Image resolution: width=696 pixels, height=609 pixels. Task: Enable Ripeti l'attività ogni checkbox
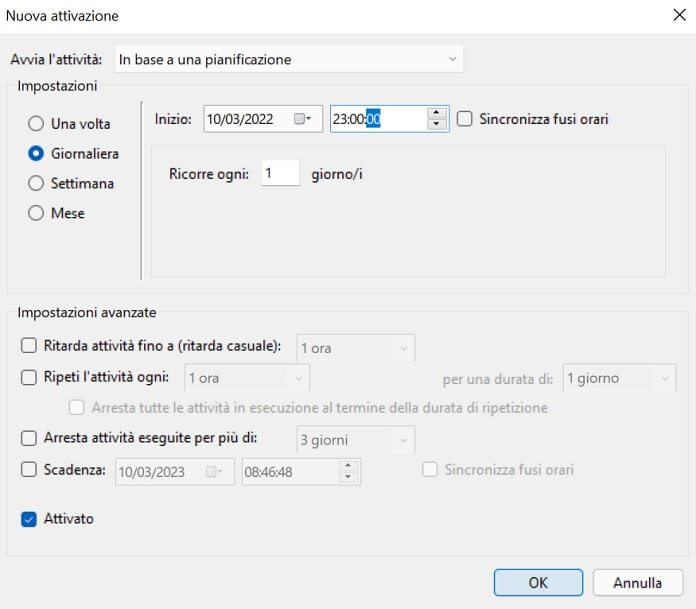point(29,377)
